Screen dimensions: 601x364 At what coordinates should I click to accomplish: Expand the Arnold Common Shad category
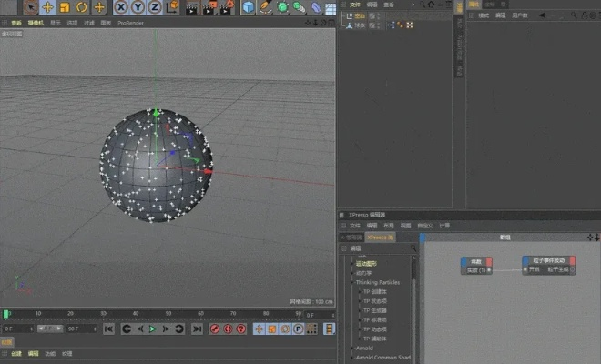351,357
